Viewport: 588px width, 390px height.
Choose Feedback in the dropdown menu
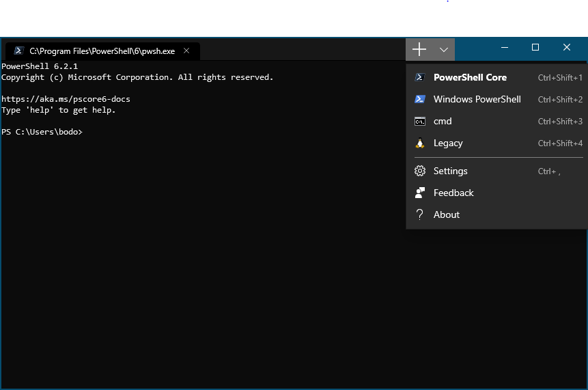click(497, 193)
